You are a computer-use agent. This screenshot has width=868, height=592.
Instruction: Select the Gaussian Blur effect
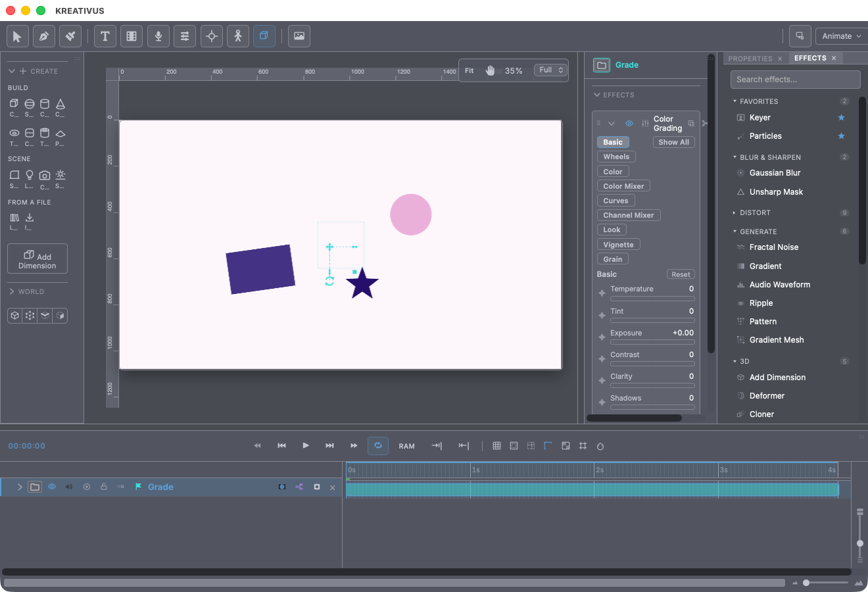click(x=775, y=173)
